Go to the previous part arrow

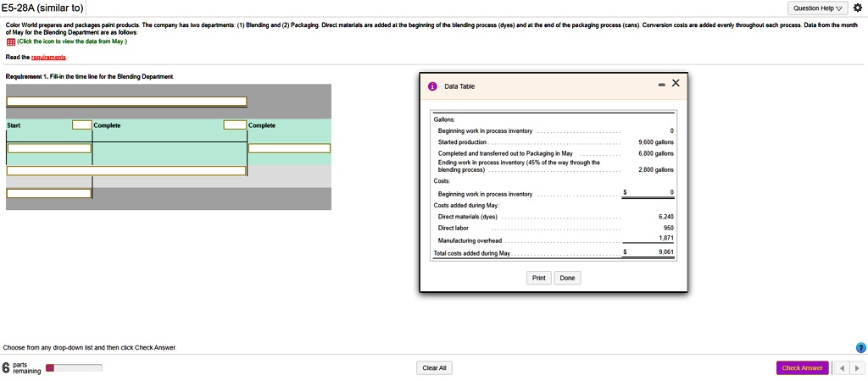pyautogui.click(x=843, y=367)
